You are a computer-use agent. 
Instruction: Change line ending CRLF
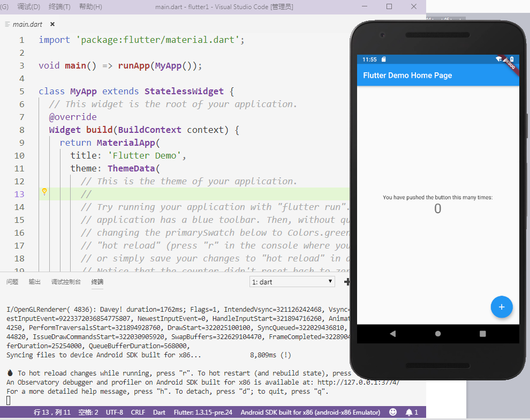138,412
